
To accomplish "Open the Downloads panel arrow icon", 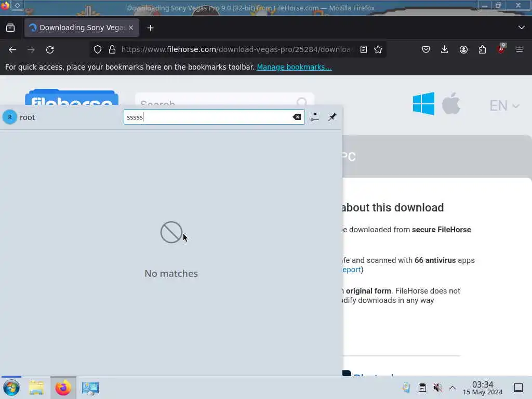I will pyautogui.click(x=445, y=49).
